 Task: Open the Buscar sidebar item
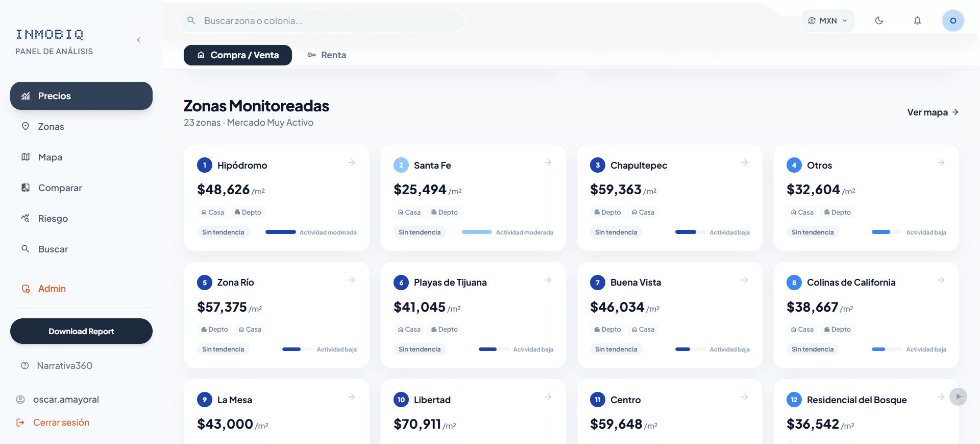click(53, 249)
